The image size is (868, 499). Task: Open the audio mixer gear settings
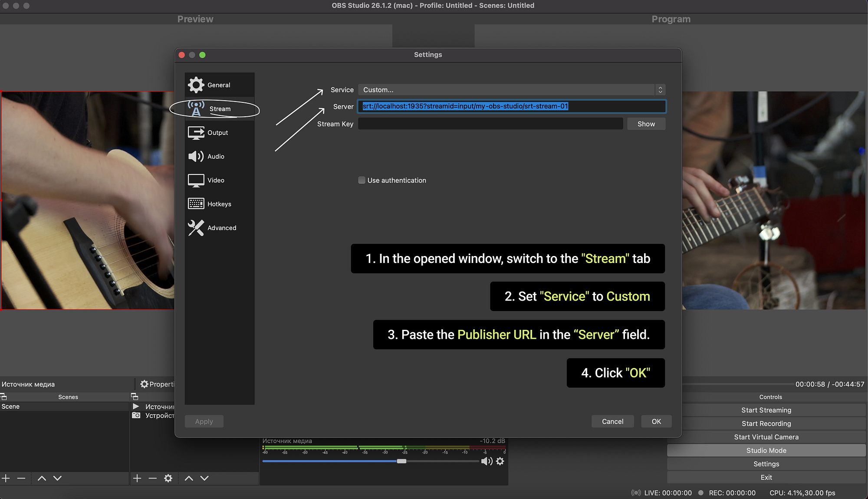point(500,461)
